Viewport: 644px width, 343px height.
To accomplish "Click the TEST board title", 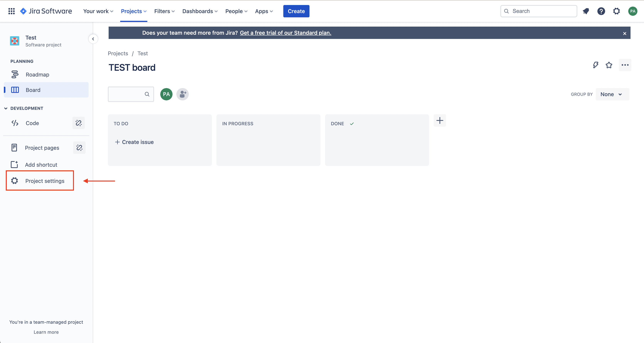I will pos(132,68).
